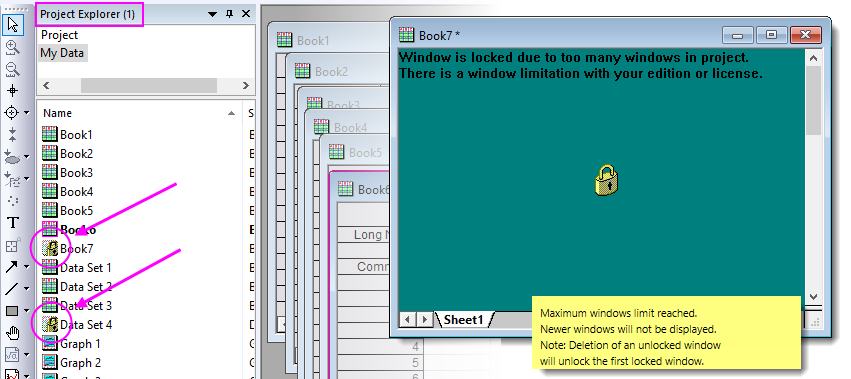Minimize the Book7 window
This screenshot has width=851, height=379.
pos(738,35)
